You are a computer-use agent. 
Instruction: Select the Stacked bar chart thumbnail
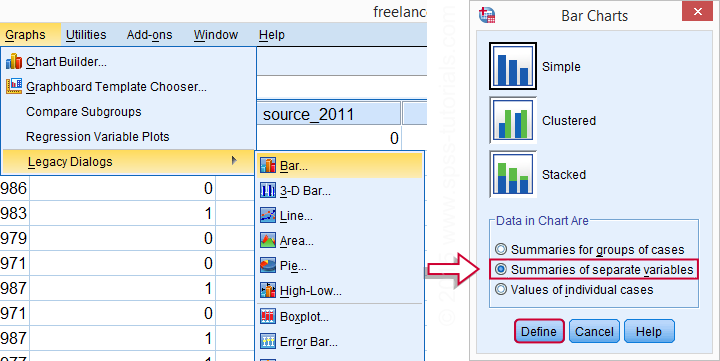[x=512, y=174]
